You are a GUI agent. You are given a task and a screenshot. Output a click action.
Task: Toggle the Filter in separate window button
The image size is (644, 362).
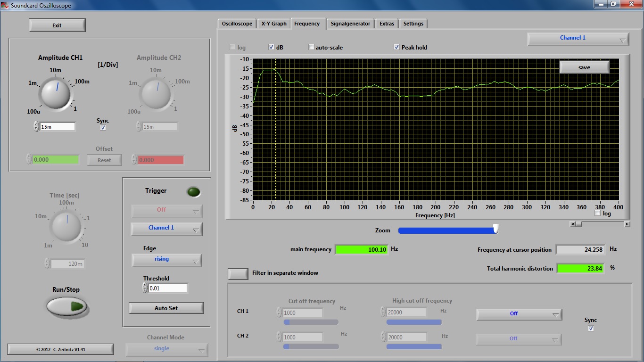(238, 273)
